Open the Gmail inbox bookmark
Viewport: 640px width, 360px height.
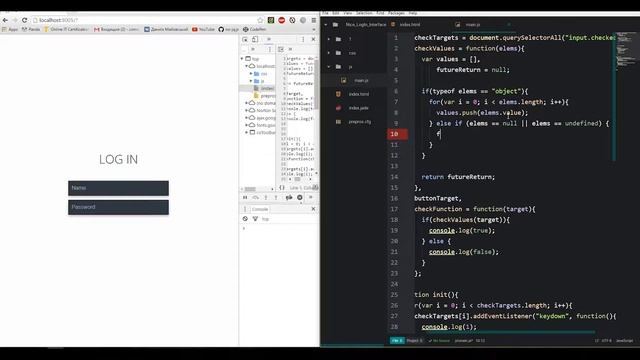click(x=117, y=29)
